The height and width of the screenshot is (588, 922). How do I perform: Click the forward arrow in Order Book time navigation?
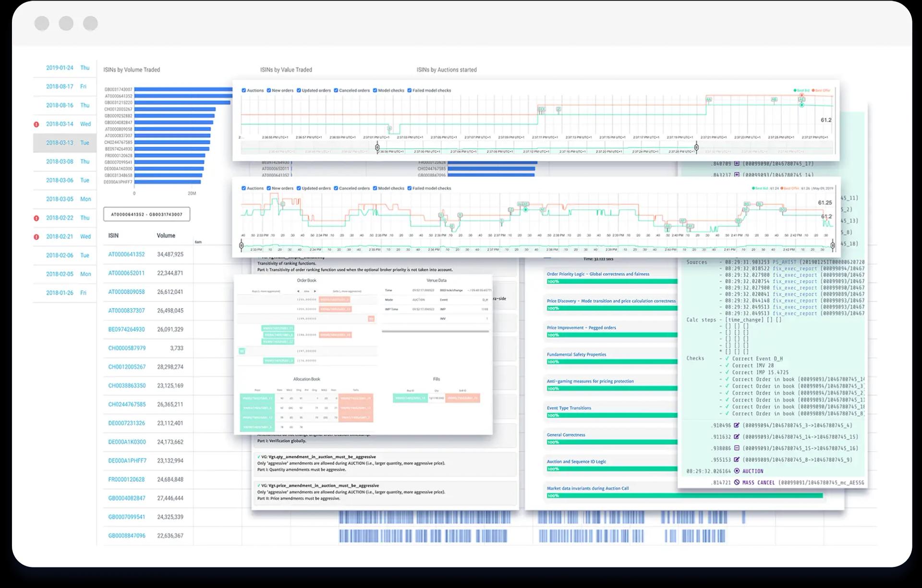pos(315,290)
